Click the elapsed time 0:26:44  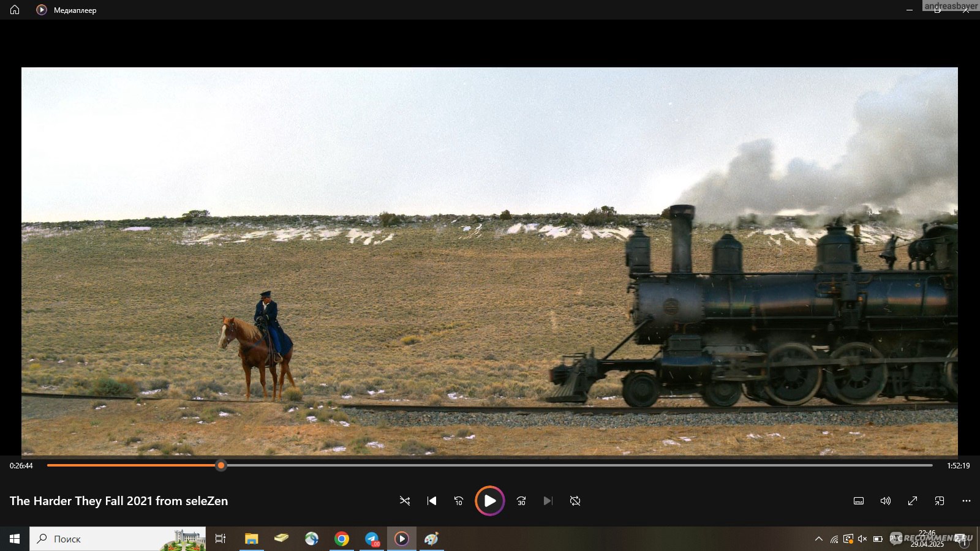click(21, 466)
